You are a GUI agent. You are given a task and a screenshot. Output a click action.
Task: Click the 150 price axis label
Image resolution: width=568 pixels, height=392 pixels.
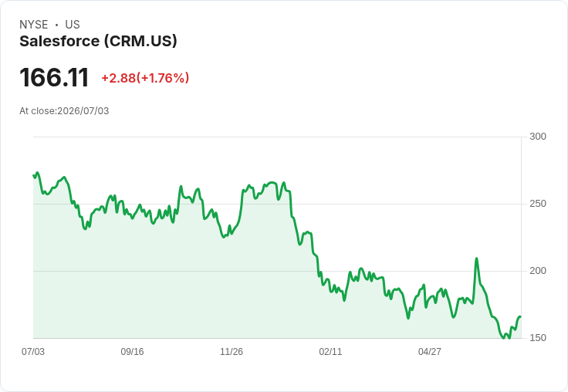(538, 338)
